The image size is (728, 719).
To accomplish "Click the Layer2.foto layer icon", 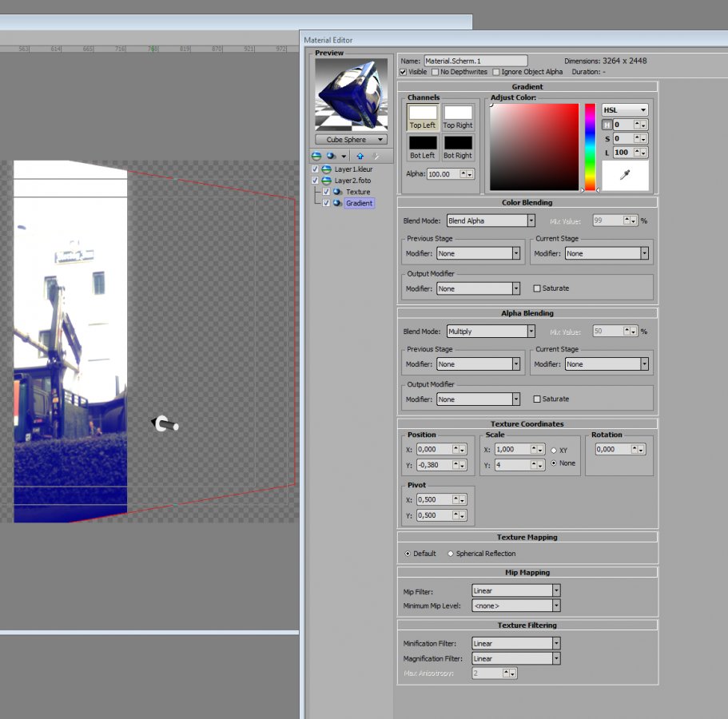I will pos(327,181).
